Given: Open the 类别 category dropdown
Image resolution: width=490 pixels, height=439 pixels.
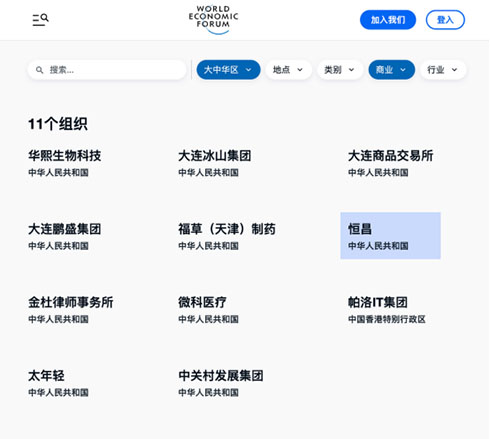Looking at the screenshot, I should click(340, 70).
